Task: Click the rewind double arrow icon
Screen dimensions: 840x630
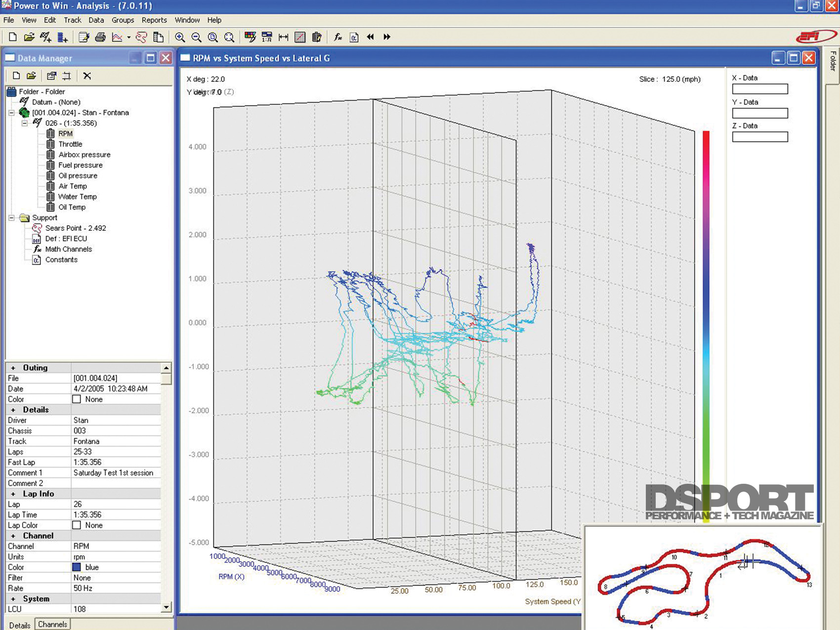Action: pos(371,37)
